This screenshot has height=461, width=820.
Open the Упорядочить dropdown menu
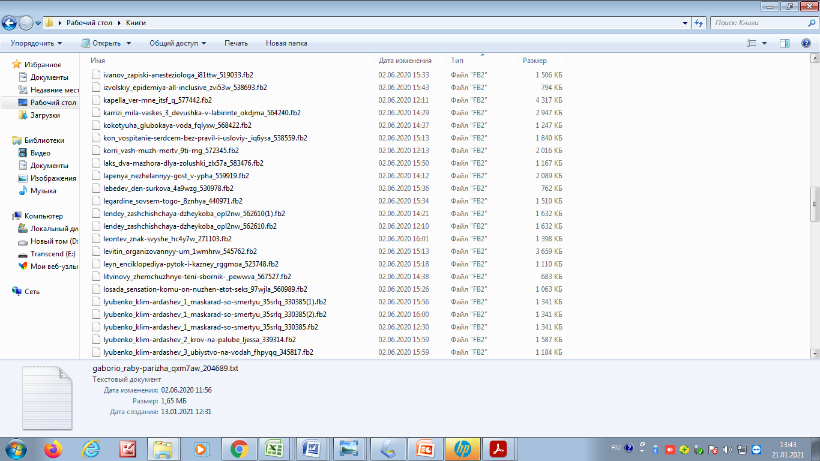click(x=36, y=44)
